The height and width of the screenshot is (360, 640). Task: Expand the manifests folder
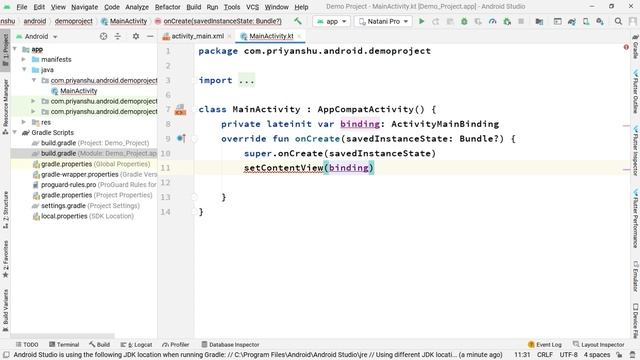click(24, 60)
